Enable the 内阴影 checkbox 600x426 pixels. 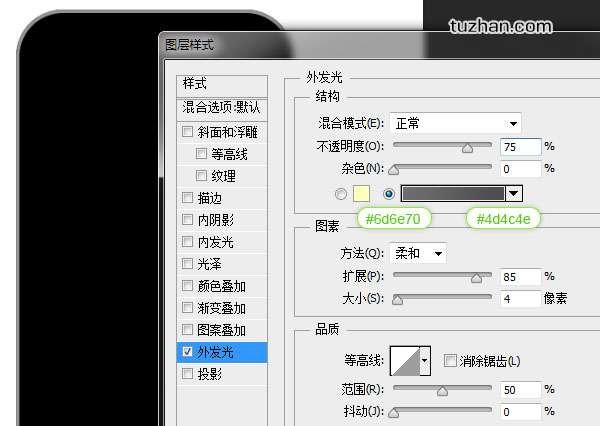[x=188, y=219]
